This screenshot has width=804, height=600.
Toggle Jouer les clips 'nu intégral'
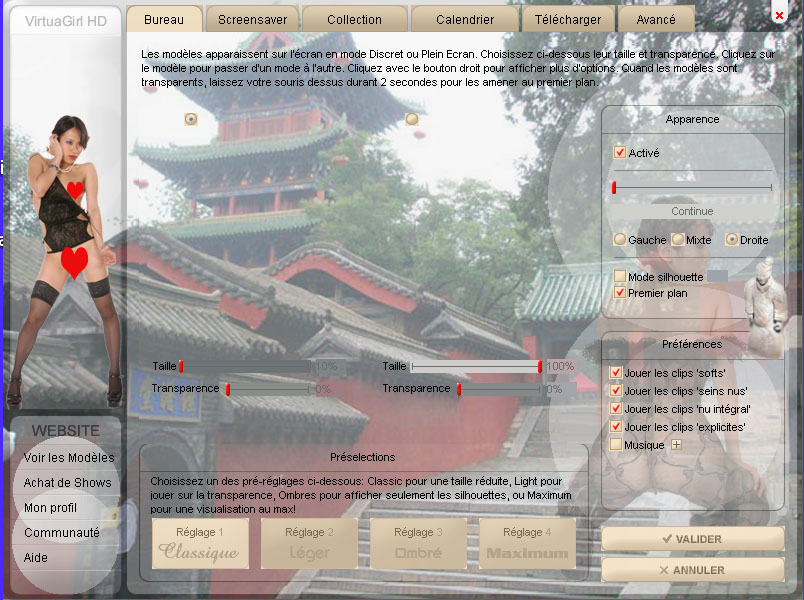(x=616, y=409)
